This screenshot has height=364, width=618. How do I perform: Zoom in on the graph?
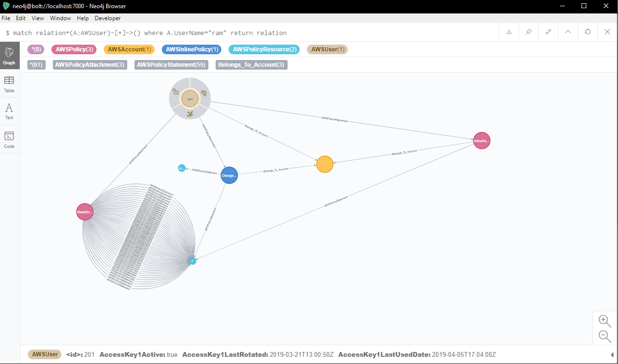click(605, 321)
